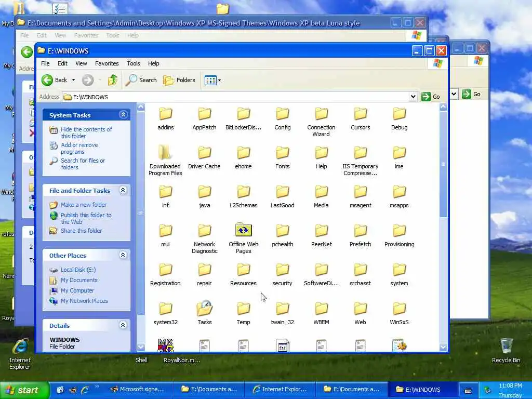Image resolution: width=532 pixels, height=399 pixels.
Task: Open Local Disk (E:) link
Action: pyautogui.click(x=78, y=270)
